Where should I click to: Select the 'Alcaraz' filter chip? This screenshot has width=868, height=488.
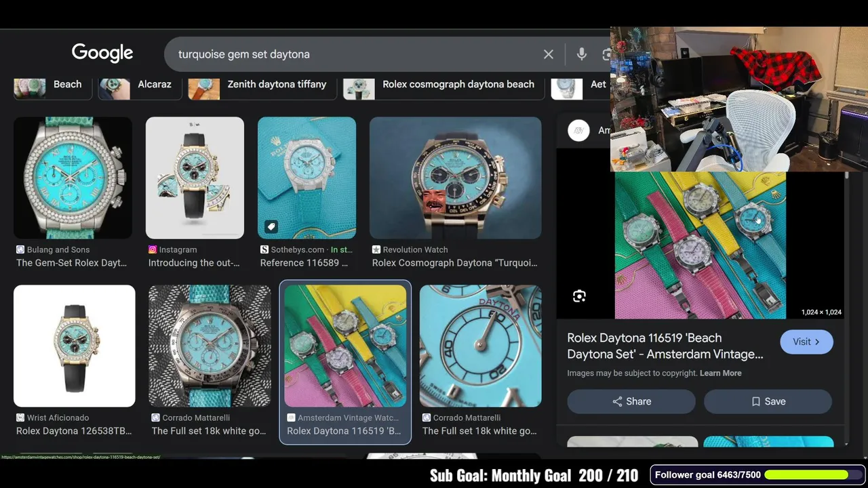pyautogui.click(x=139, y=86)
